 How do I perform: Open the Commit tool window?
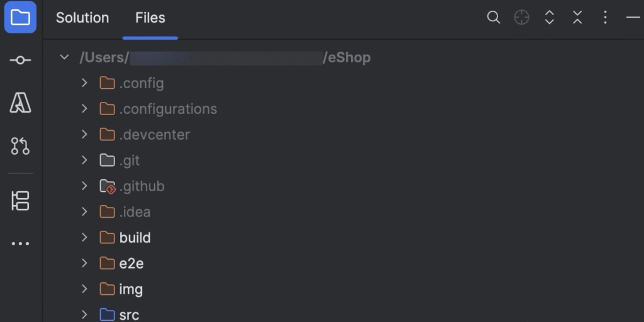click(x=20, y=60)
